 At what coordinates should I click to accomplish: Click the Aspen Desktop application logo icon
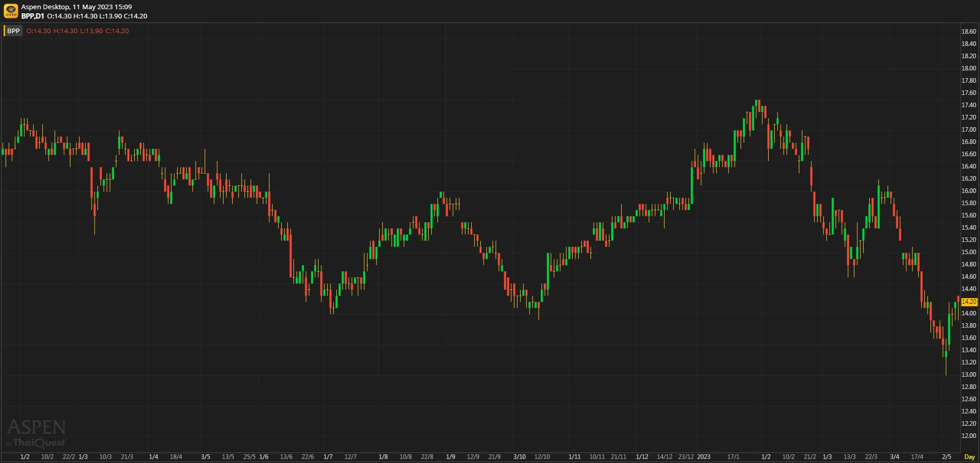11,11
